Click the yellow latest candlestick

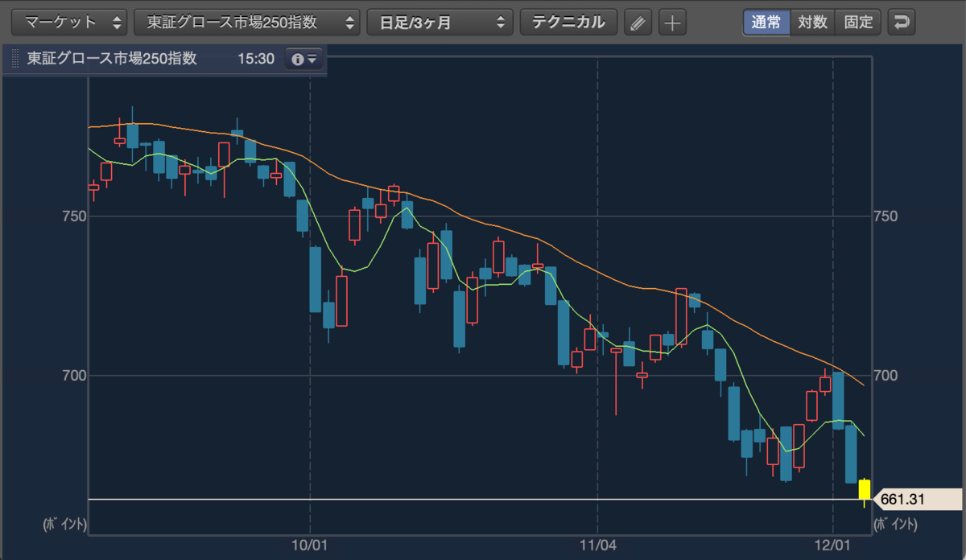[x=865, y=489]
